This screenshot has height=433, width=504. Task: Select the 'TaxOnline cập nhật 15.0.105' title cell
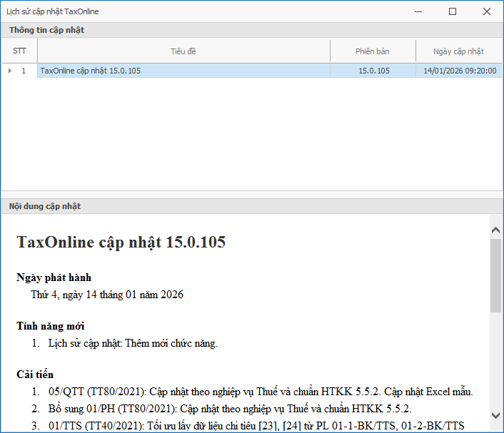click(183, 71)
